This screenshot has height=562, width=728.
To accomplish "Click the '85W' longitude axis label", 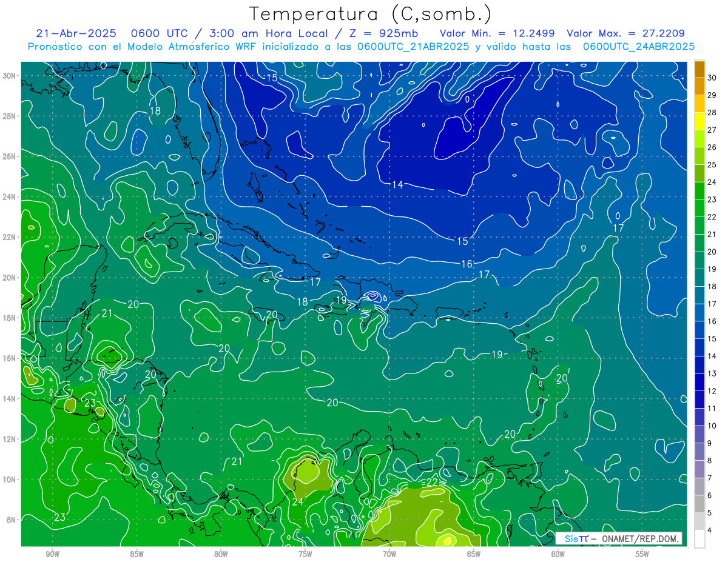I will 136,554.
